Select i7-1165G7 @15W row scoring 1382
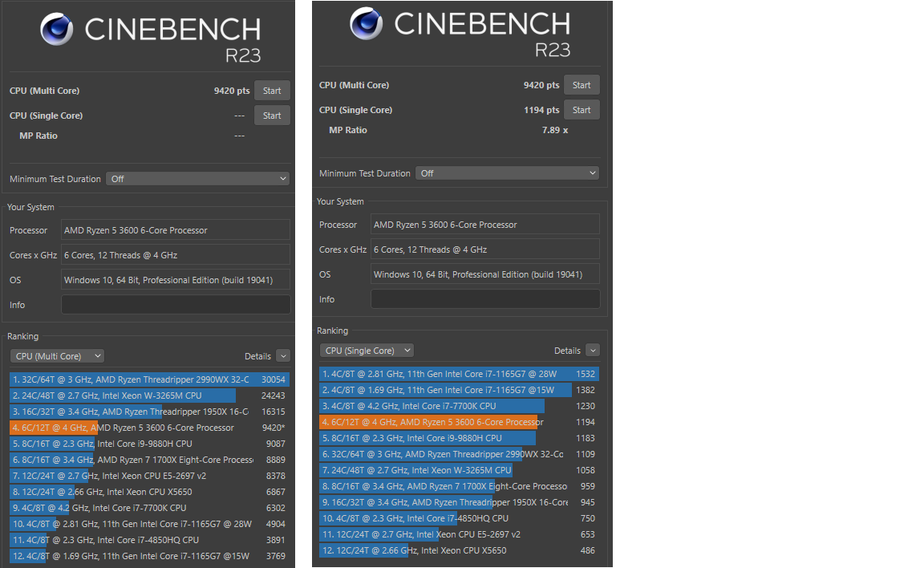 [x=459, y=390]
